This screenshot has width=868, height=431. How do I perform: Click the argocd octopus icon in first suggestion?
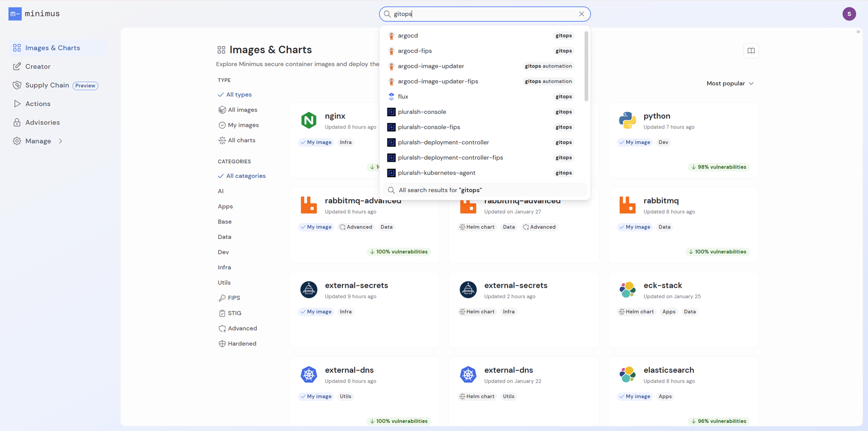coord(392,36)
